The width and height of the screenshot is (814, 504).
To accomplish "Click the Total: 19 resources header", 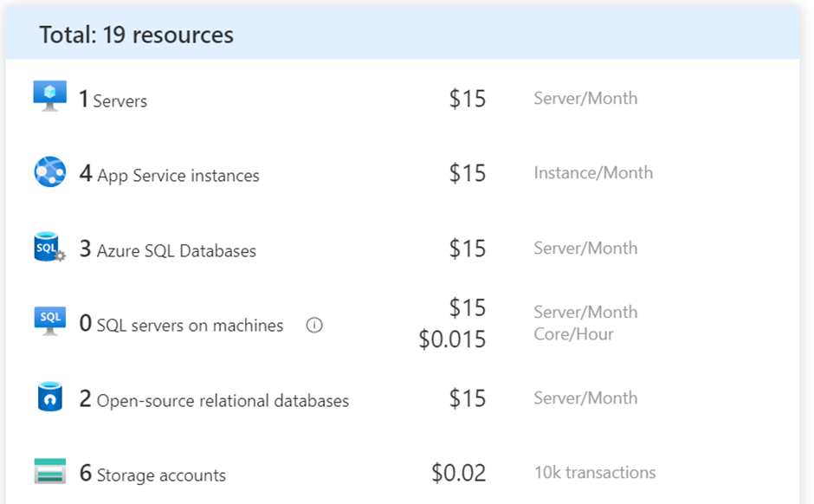I will 137,35.
